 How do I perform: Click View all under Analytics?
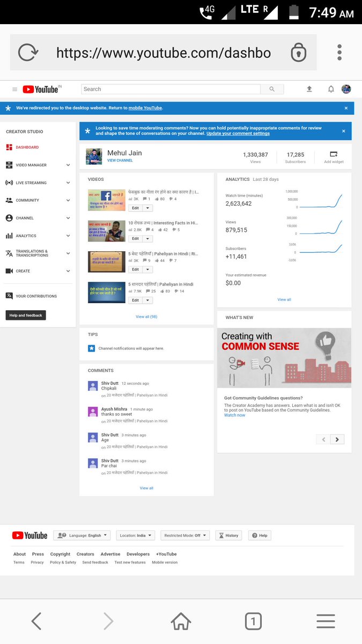tap(284, 299)
